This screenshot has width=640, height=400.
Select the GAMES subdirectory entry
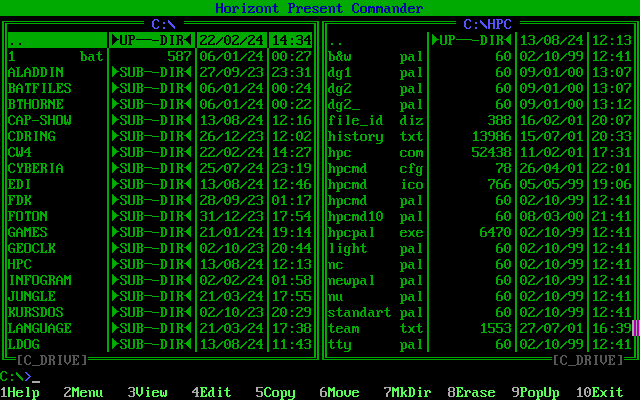[28, 232]
